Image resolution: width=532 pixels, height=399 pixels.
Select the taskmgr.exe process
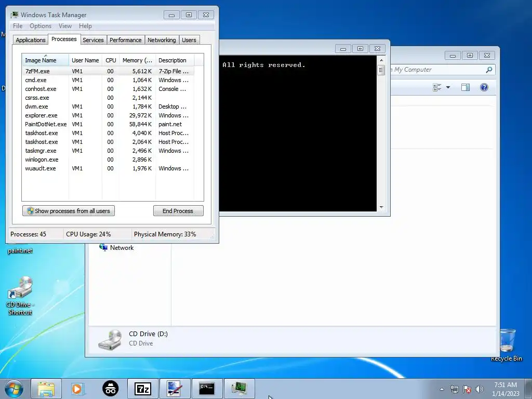[108, 151]
